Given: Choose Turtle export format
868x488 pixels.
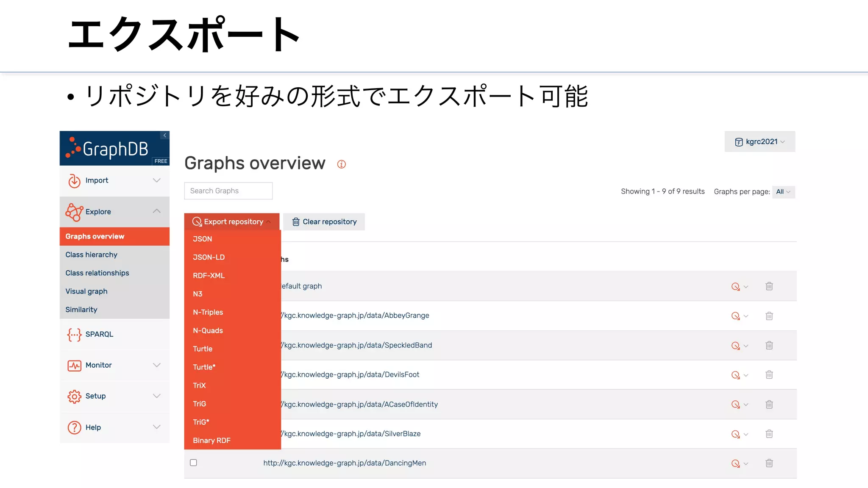Looking at the screenshot, I should click(232, 349).
